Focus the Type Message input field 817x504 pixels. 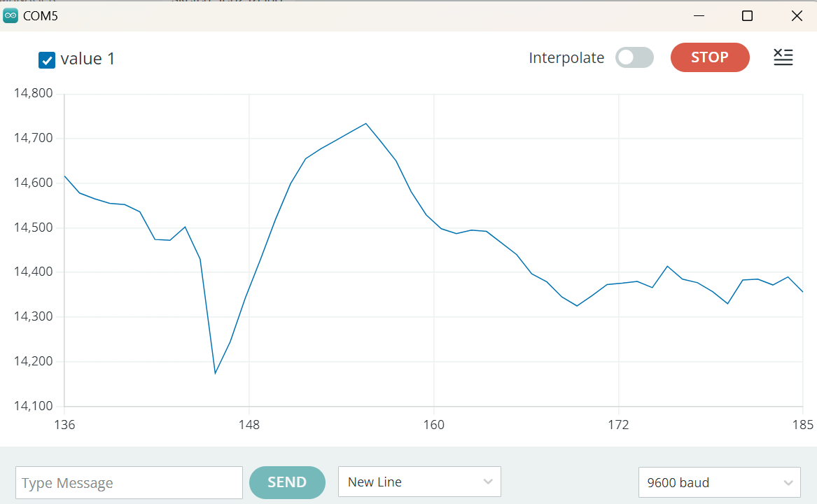pos(129,483)
